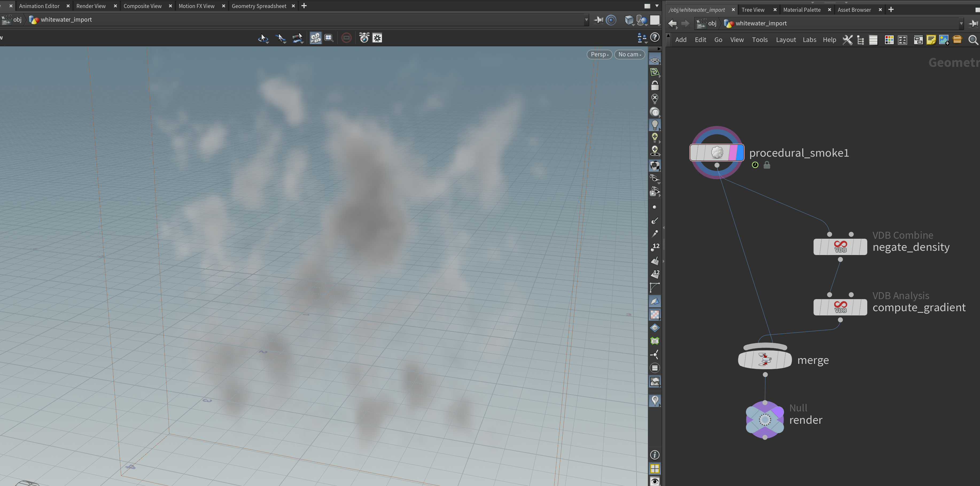Show the network tree view icon
This screenshot has width=980, height=486.
[861, 40]
